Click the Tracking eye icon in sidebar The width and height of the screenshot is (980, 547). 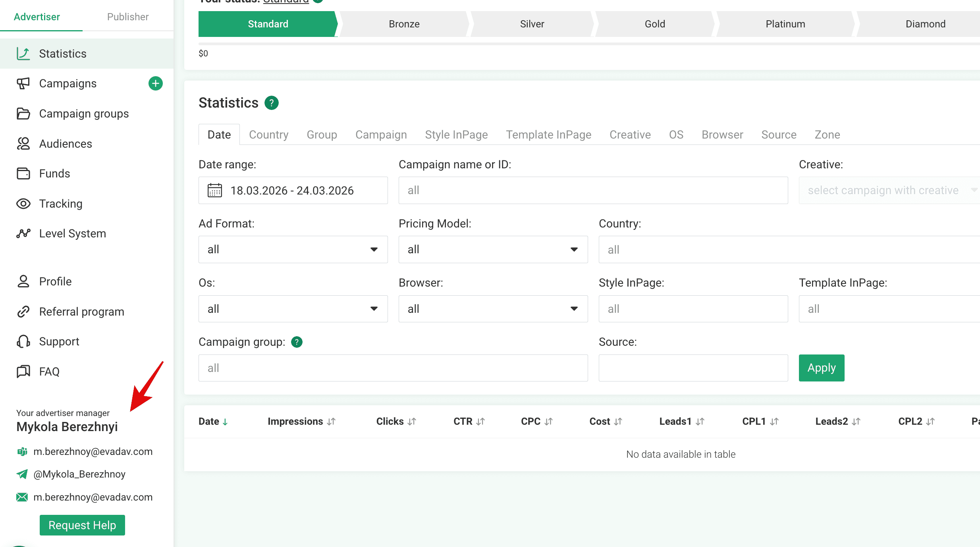click(23, 204)
